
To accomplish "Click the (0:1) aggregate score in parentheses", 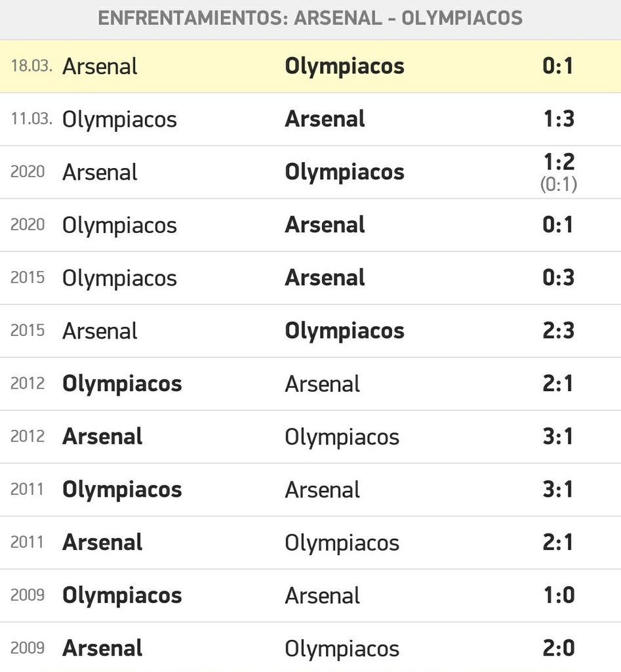I will (558, 186).
